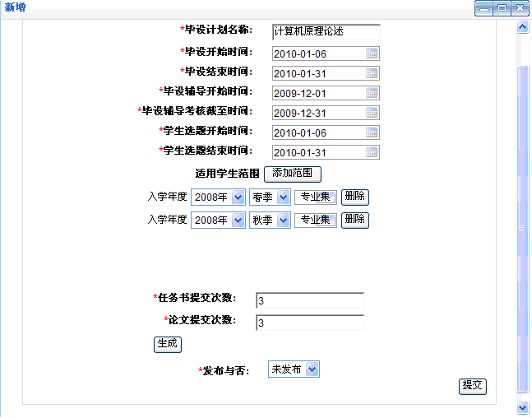
Task: Open calendar for 毕设辅导开始时间 field
Action: [x=372, y=93]
